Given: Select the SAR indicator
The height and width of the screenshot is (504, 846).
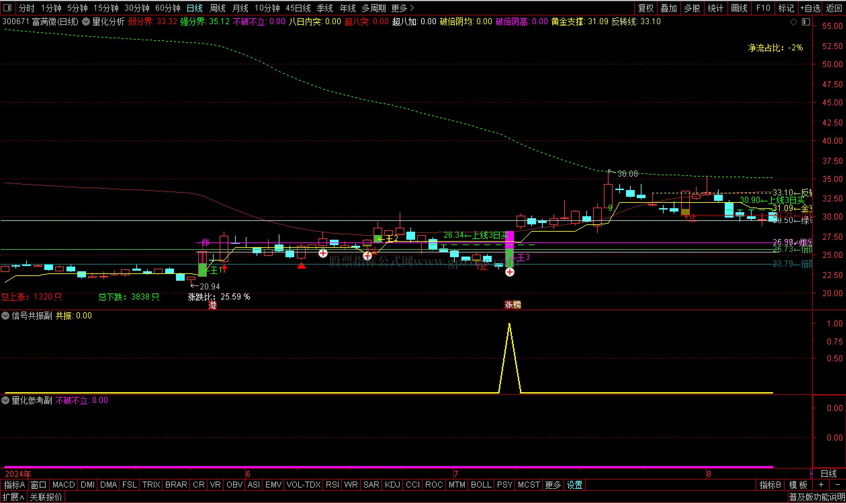Looking at the screenshot, I should click(371, 485).
